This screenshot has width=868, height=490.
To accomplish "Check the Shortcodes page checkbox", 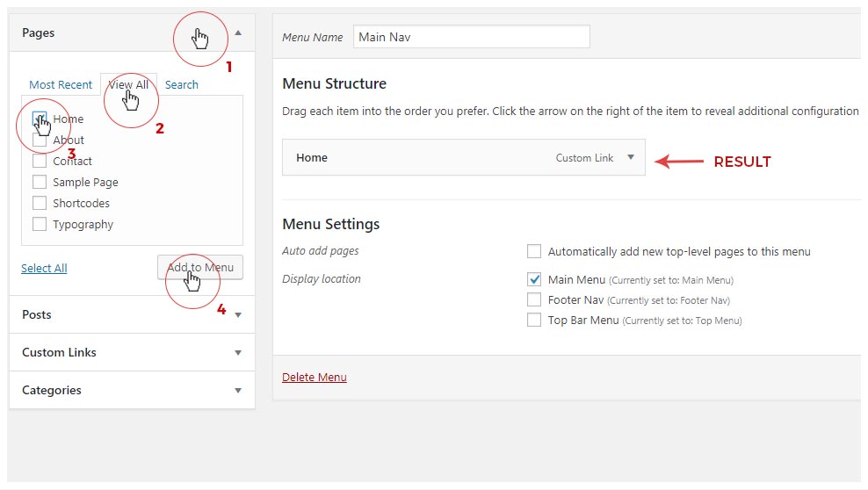I will pyautogui.click(x=40, y=203).
